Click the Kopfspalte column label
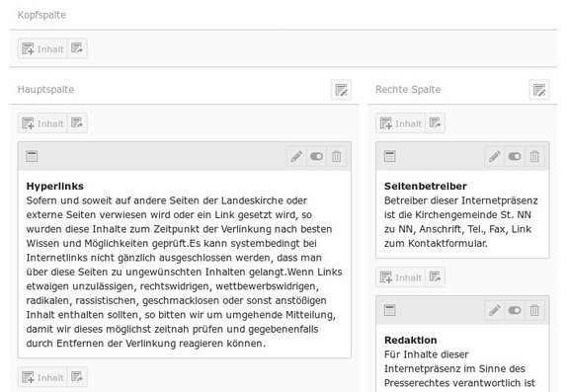This screenshot has width=568, height=392. (41, 15)
